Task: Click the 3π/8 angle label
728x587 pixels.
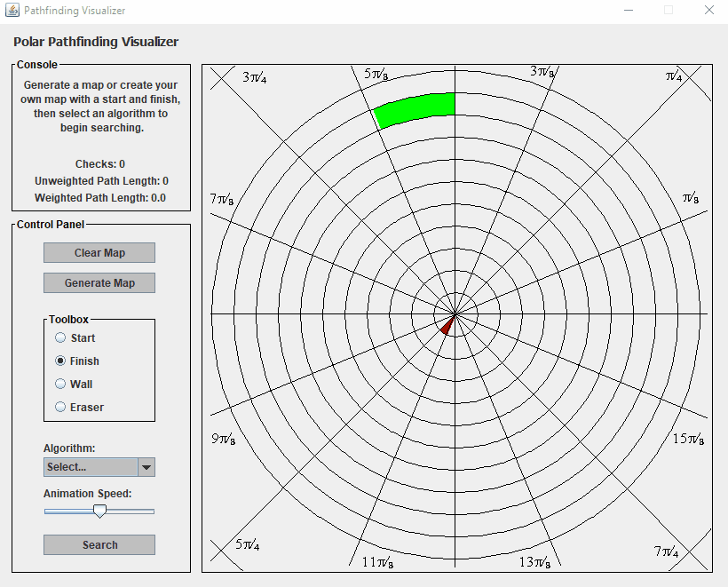Action: click(x=542, y=72)
